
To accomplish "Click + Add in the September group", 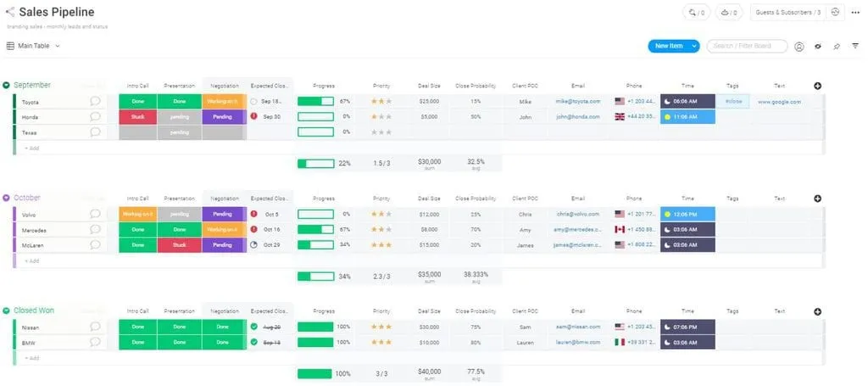I will [32, 148].
